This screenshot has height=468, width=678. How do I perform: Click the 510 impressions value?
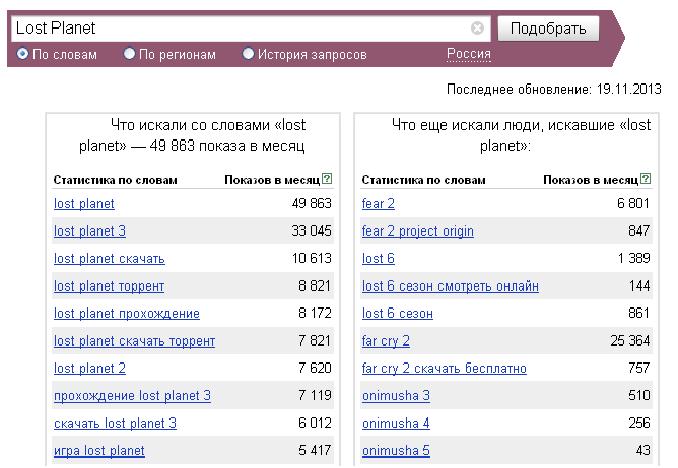coord(639,395)
